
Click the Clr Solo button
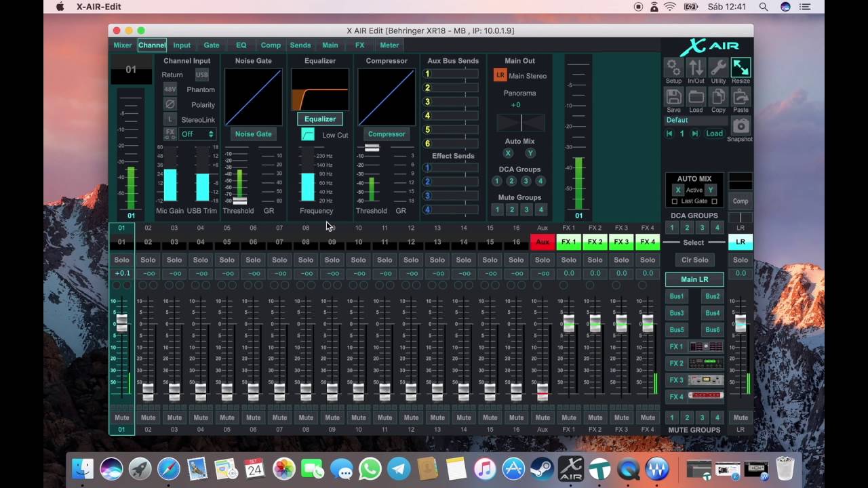[694, 260]
